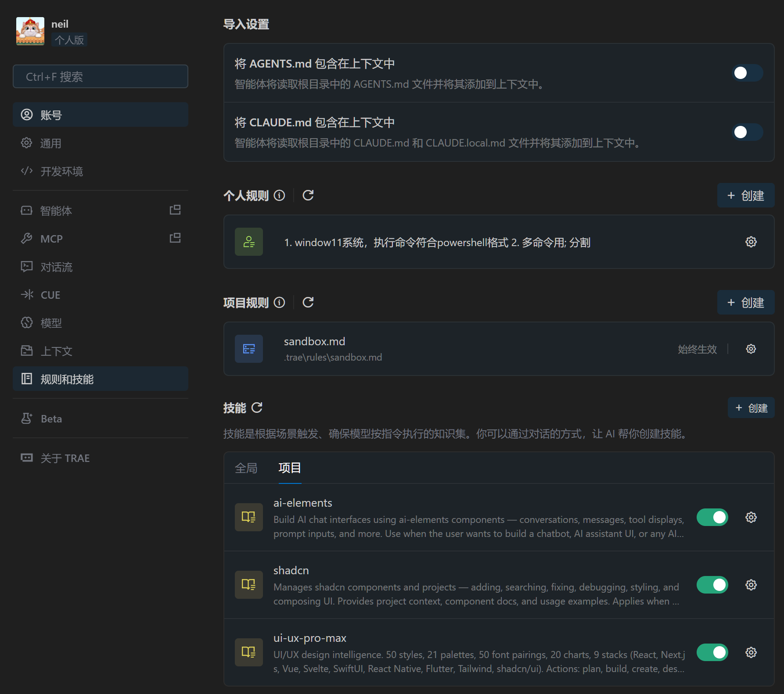Viewport: 784px width, 694px height.
Task: Open settings gear for sandbox.md rule
Action: click(x=751, y=349)
